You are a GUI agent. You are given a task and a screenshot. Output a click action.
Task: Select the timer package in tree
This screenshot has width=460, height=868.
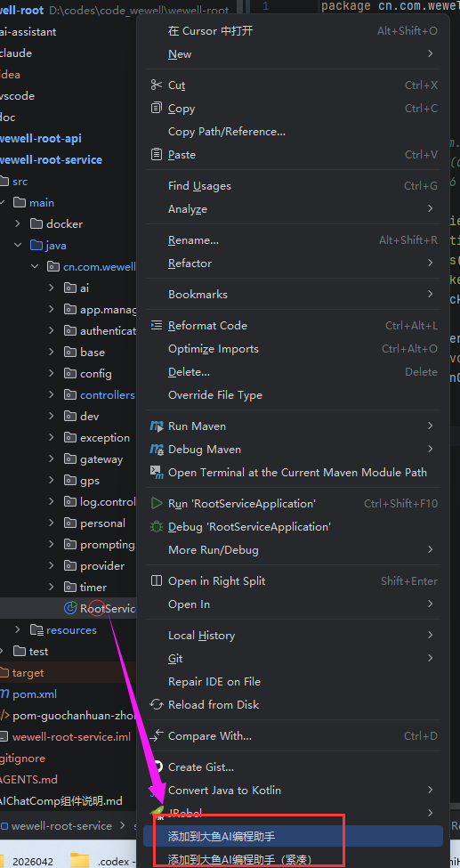click(93, 587)
